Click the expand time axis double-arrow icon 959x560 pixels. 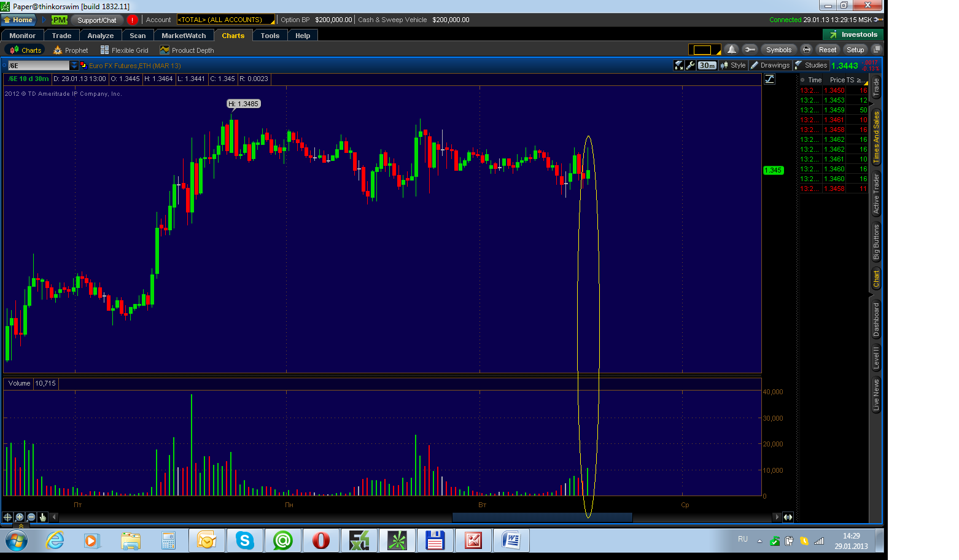(x=788, y=517)
